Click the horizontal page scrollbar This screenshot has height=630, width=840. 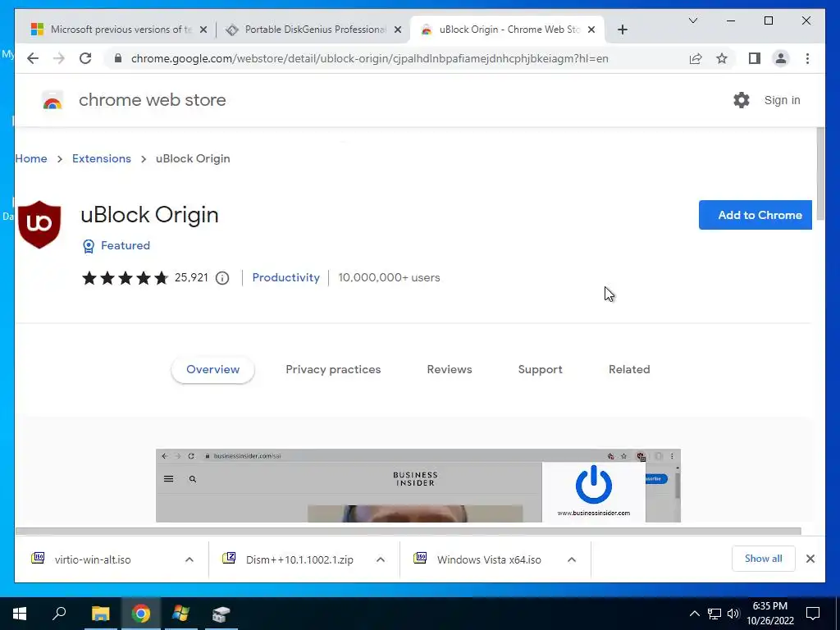point(408,532)
